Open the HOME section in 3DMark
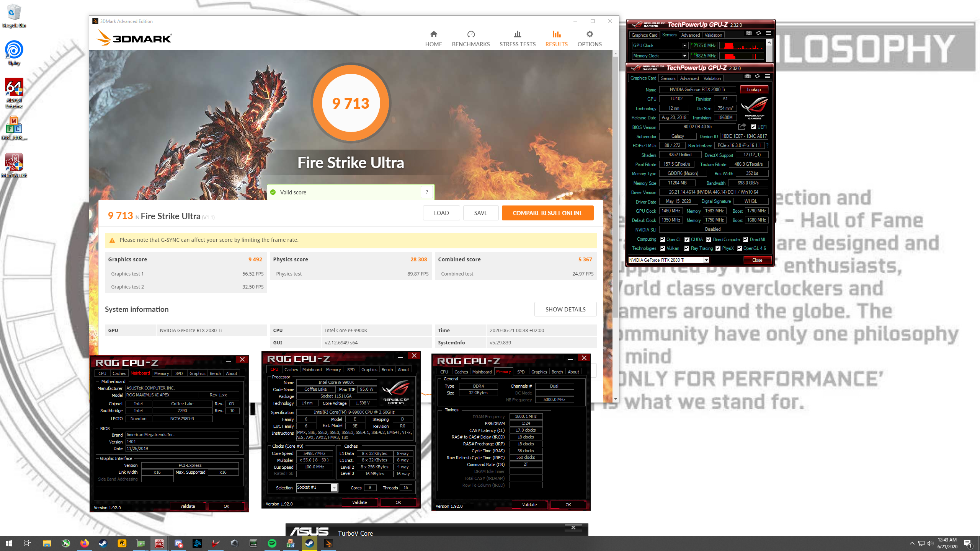This screenshot has width=980, height=551. (433, 39)
